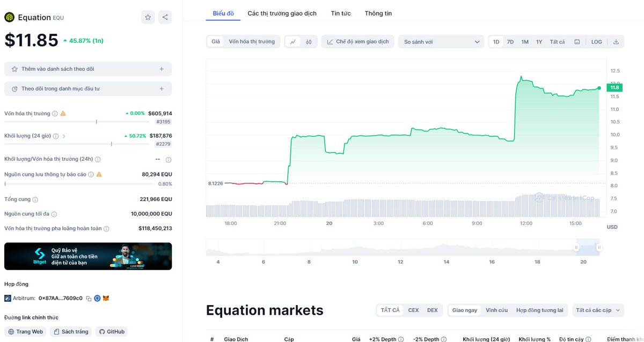The width and height of the screenshot is (644, 342).
Task: Open Các thị trường giao dịch tab
Action: 282,13
